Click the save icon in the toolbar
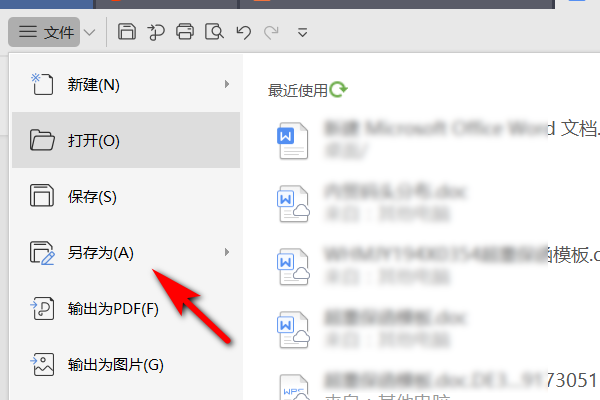The height and width of the screenshot is (400, 600). (x=127, y=32)
